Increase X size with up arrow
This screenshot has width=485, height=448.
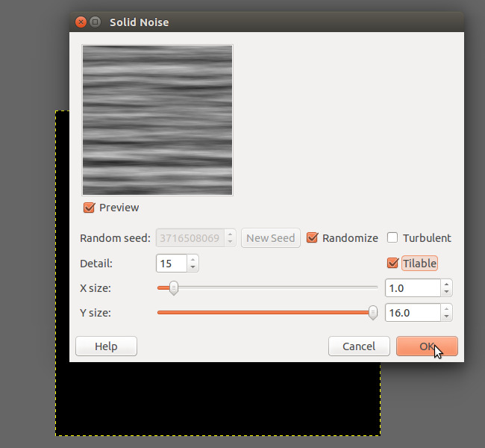pyautogui.click(x=446, y=284)
